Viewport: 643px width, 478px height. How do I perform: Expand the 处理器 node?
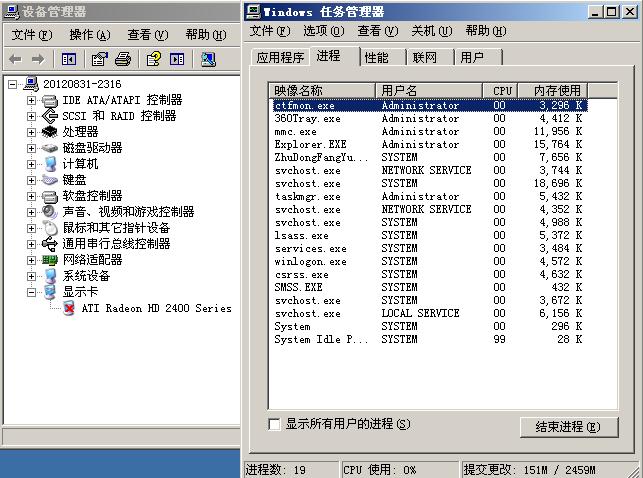[x=31, y=132]
